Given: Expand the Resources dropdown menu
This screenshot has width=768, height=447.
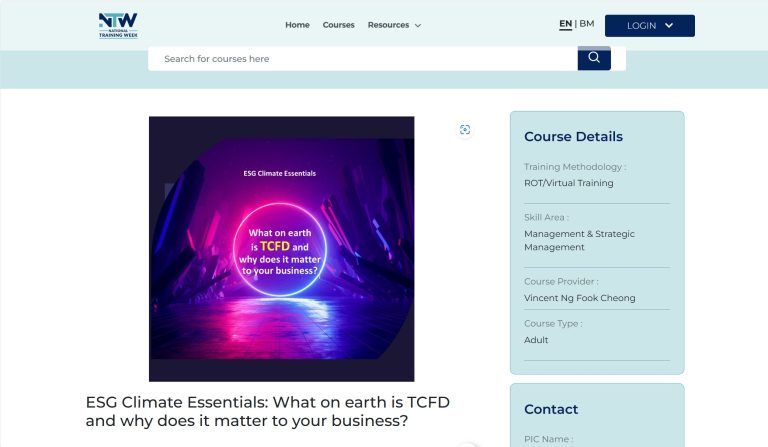Looking at the screenshot, I should pyautogui.click(x=394, y=25).
